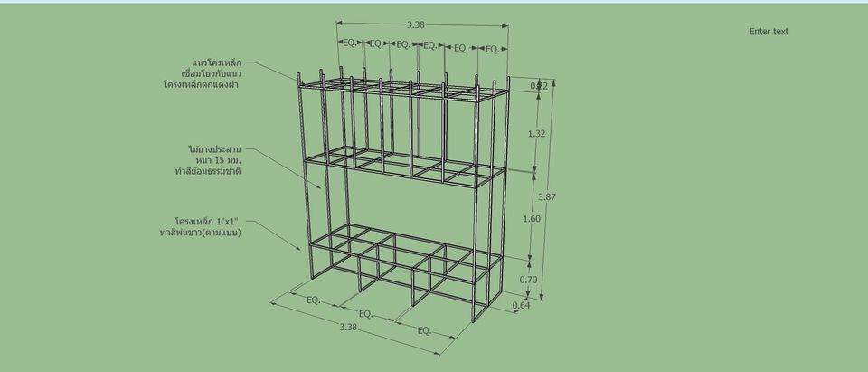This screenshot has height=372, width=868.
Task: Click the leftmost EQ. label under the base
Action: pos(314,300)
